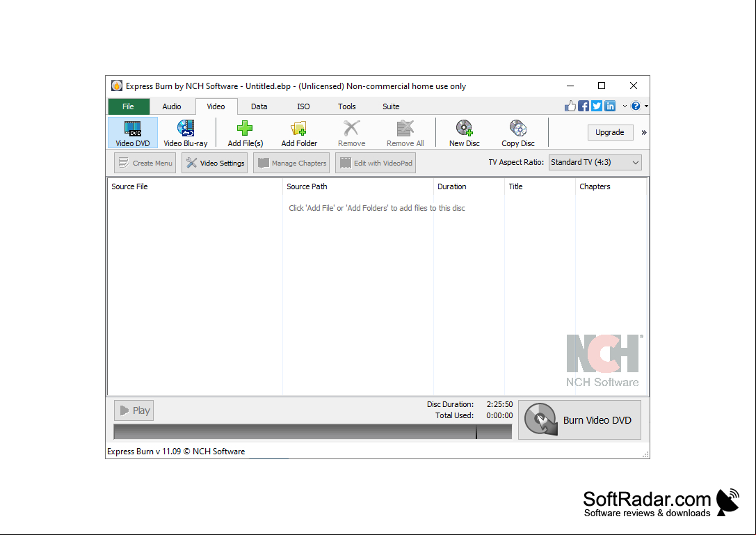Close the Express Burn window
The height and width of the screenshot is (535, 756).
(634, 86)
